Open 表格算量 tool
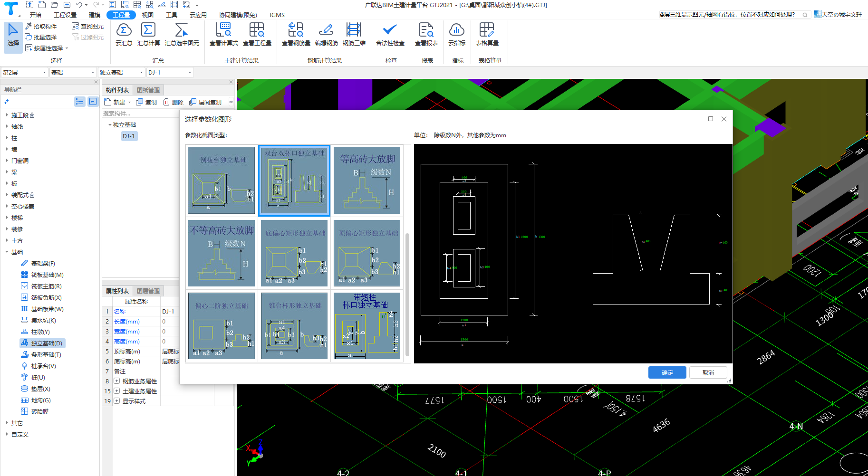This screenshot has width=868, height=476. tap(487, 34)
